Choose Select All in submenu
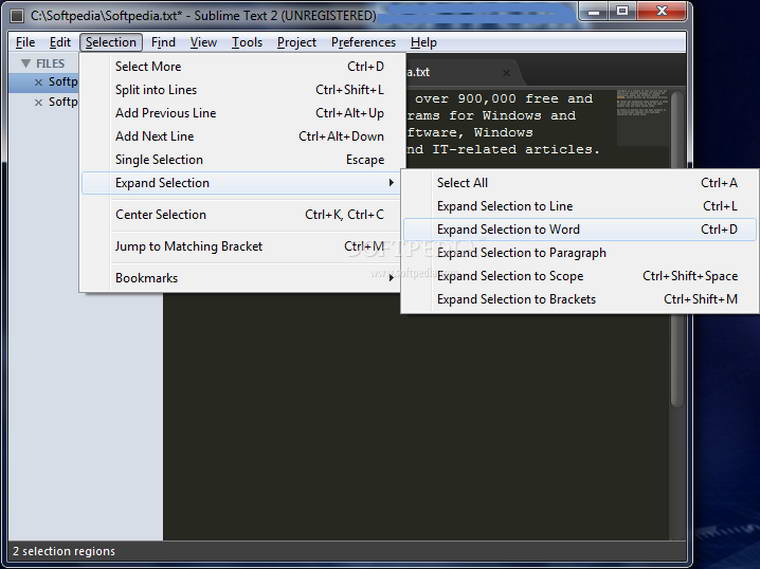This screenshot has height=569, width=760. [x=579, y=183]
